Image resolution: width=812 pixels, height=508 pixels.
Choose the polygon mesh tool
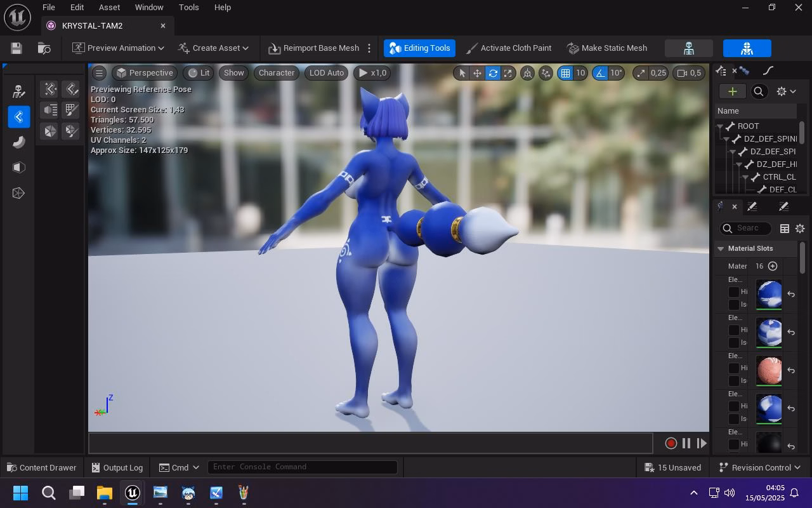tap(50, 131)
